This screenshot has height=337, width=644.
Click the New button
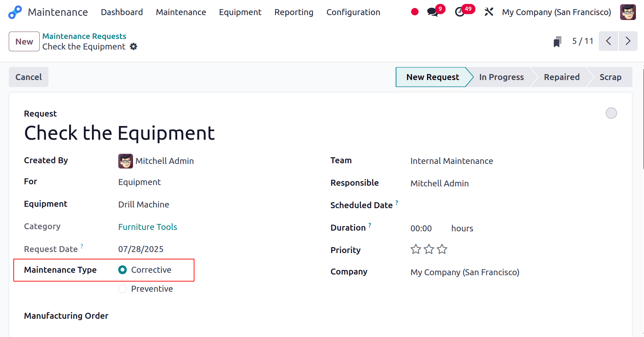coord(24,41)
